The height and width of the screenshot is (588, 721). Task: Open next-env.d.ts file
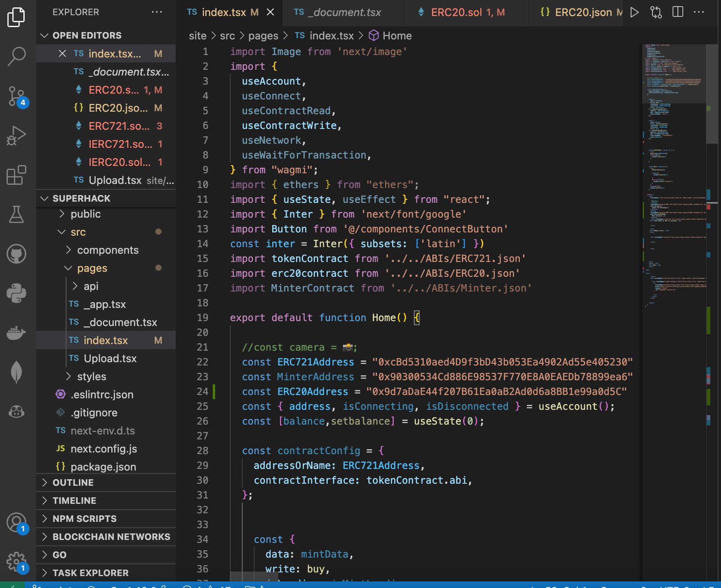point(106,431)
